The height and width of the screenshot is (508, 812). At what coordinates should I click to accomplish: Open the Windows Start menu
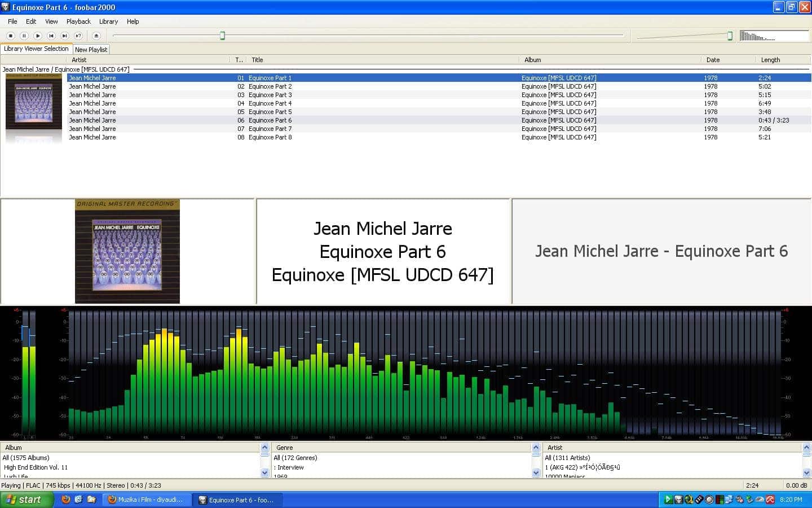click(27, 500)
